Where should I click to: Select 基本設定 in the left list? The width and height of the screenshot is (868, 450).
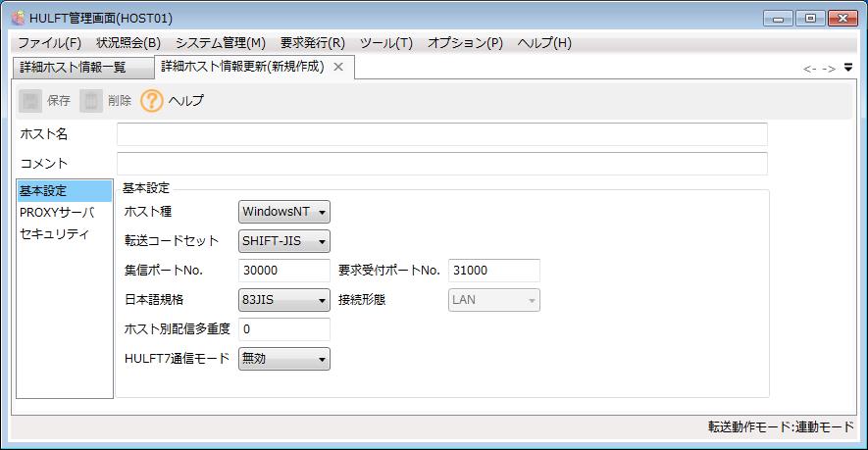[x=64, y=191]
